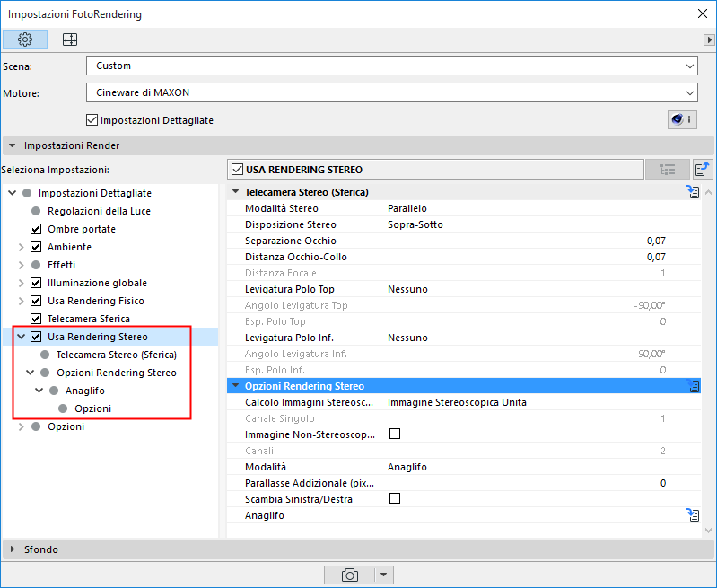The width and height of the screenshot is (717, 588).
Task: Click the preset icon in the Opzioni Rendering Stereo header
Action: coord(694,386)
